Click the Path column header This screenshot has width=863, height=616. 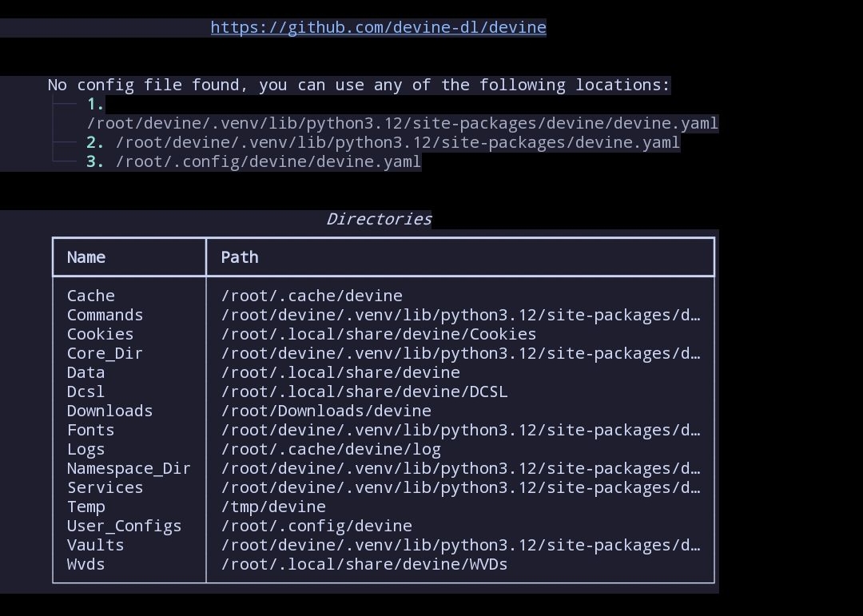tap(240, 257)
